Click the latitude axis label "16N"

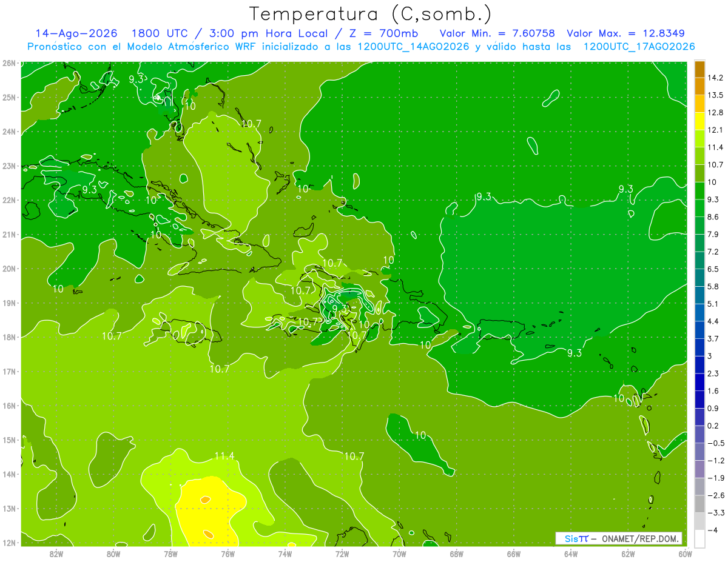[9, 406]
